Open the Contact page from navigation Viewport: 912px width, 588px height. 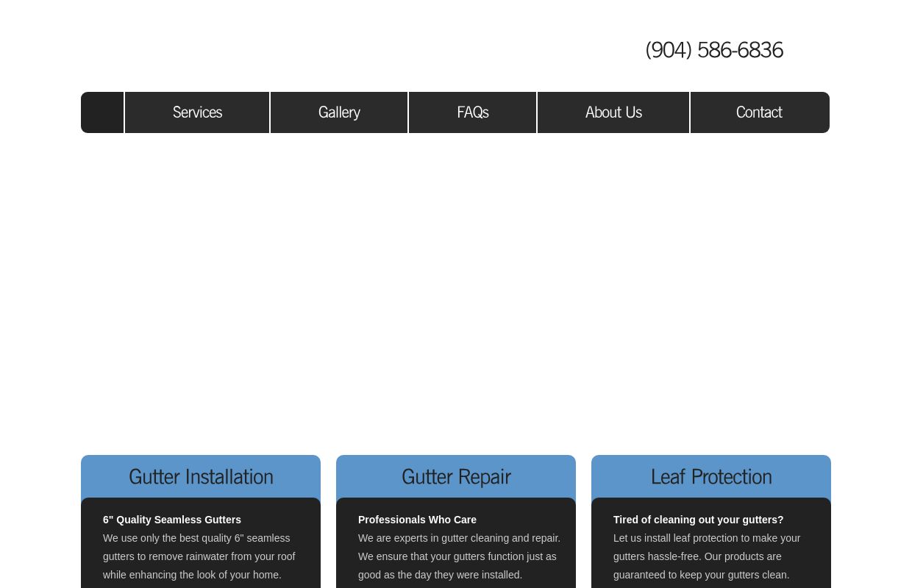click(x=759, y=112)
